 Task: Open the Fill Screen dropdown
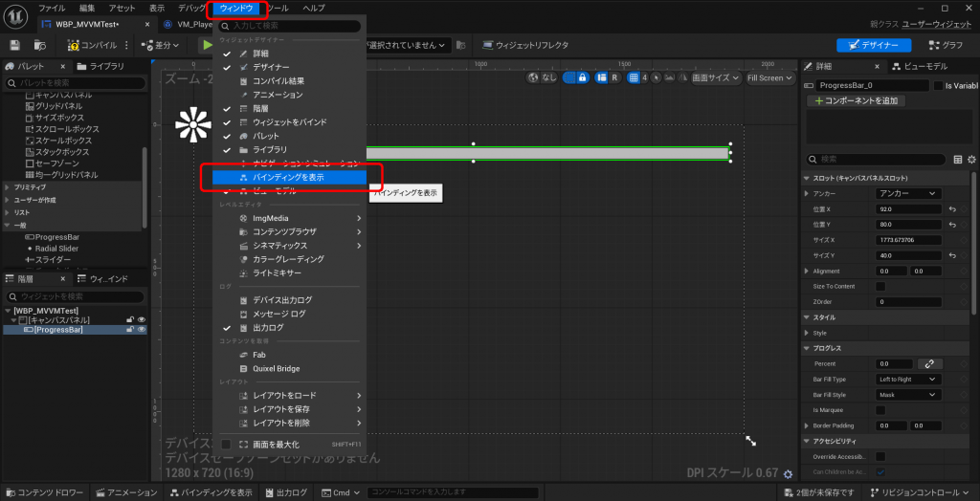pyautogui.click(x=768, y=77)
